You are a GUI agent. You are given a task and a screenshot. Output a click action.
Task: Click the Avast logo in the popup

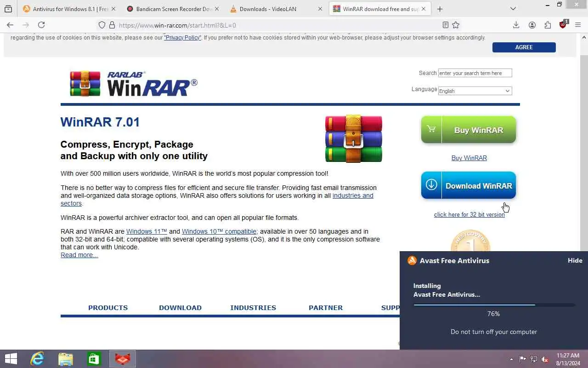click(x=412, y=260)
